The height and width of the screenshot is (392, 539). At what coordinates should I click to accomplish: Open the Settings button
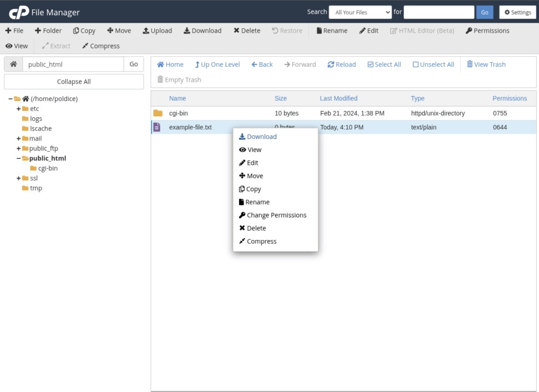point(517,12)
